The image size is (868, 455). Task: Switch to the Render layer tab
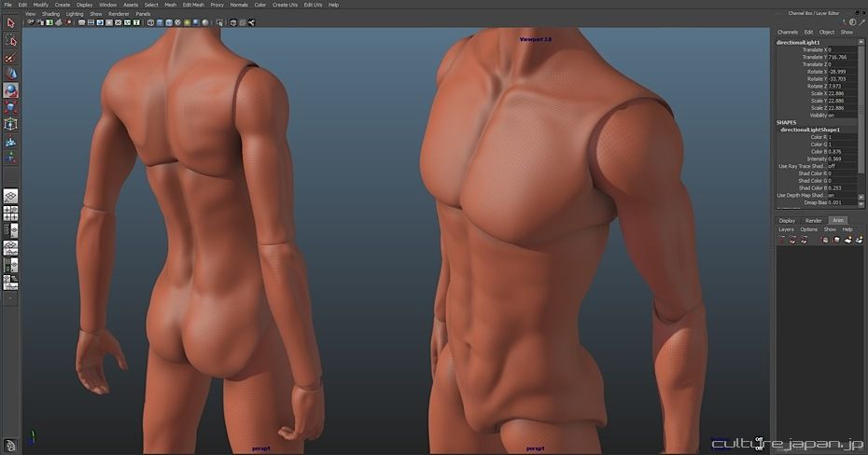(x=813, y=220)
